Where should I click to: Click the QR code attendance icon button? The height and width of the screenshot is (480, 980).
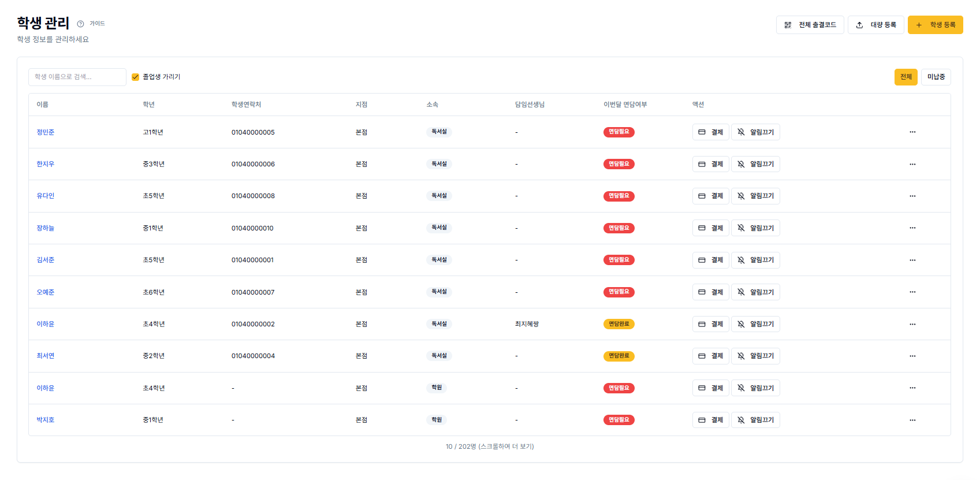[788, 25]
